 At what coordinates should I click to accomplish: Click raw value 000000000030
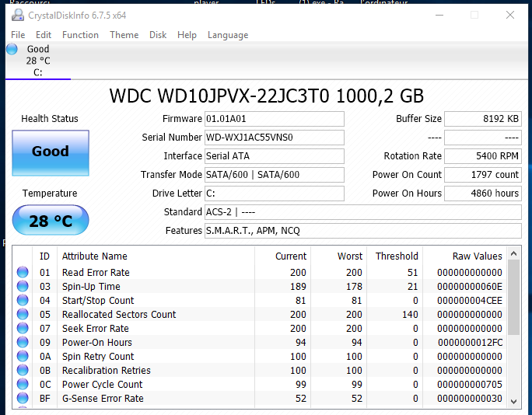pos(470,398)
